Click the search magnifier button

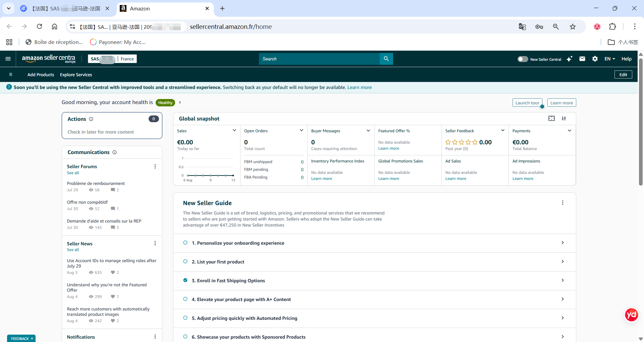[x=386, y=59]
